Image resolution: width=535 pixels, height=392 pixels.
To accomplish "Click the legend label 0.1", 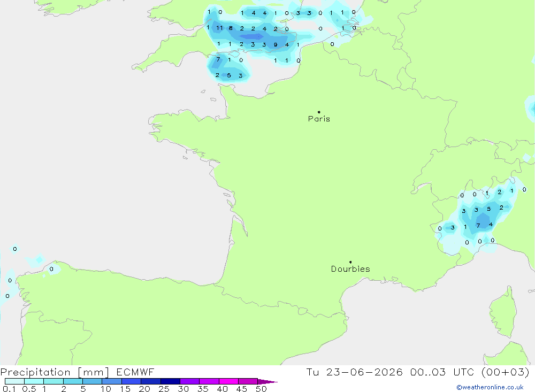I will tap(9, 389).
